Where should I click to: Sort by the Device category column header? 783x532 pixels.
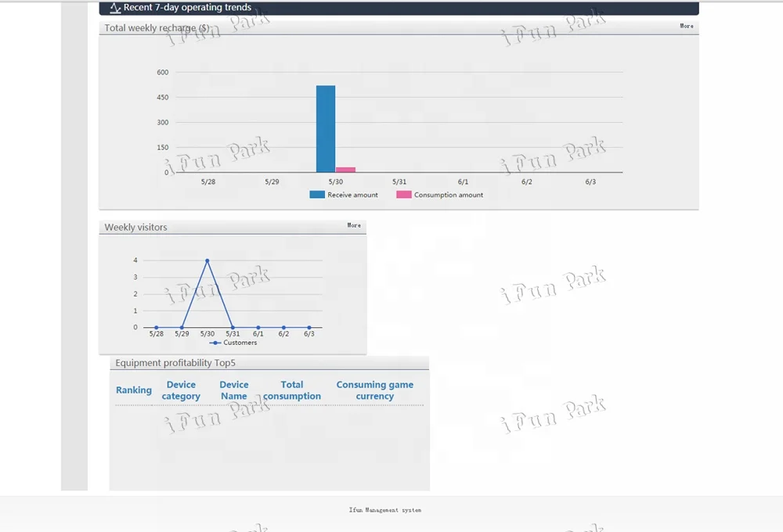[x=181, y=390]
